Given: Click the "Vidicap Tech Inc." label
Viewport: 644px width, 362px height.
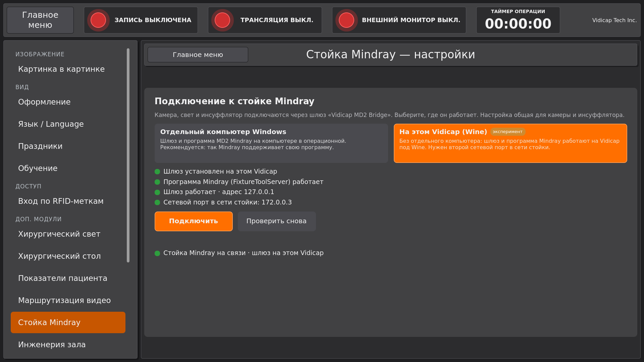Looking at the screenshot, I should coord(614,20).
